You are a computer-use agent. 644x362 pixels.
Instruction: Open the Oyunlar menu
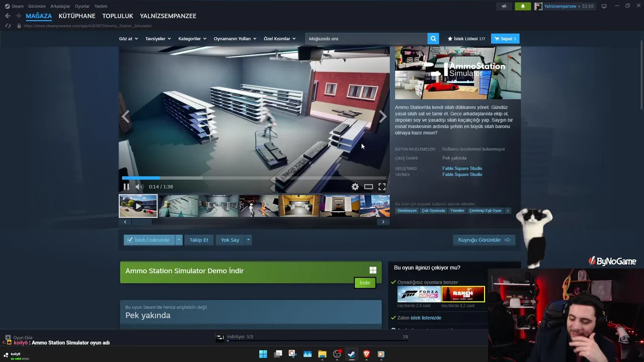[x=83, y=6]
